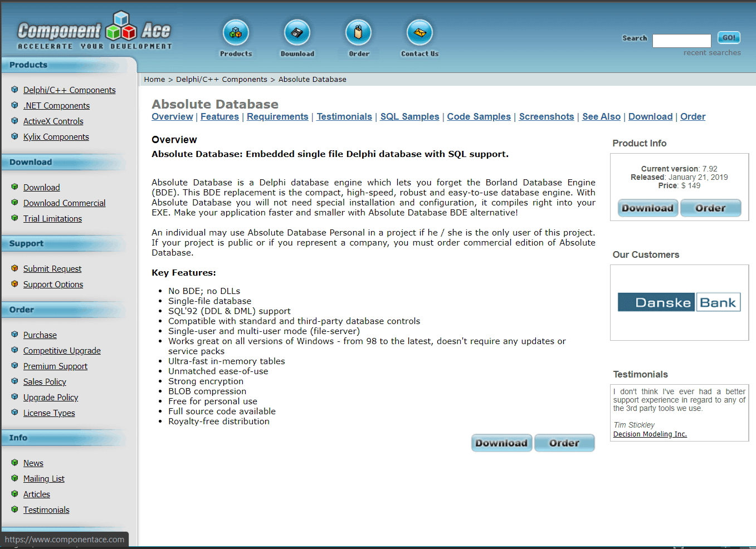
Task: Open the See Also section
Action: [x=601, y=116]
